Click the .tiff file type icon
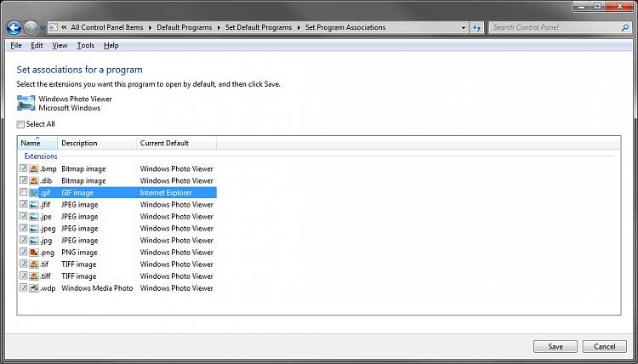Viewport: 638px width, 364px height. pos(34,276)
